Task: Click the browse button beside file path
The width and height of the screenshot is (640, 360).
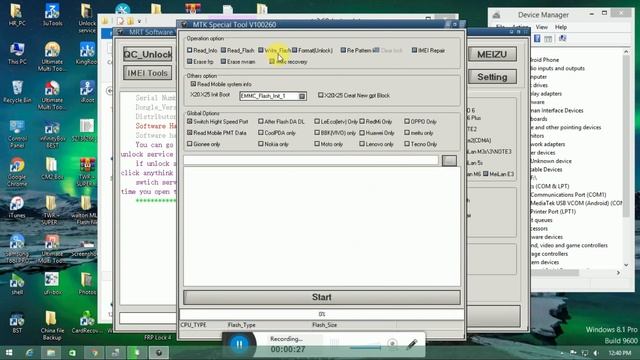Action: [x=449, y=160]
